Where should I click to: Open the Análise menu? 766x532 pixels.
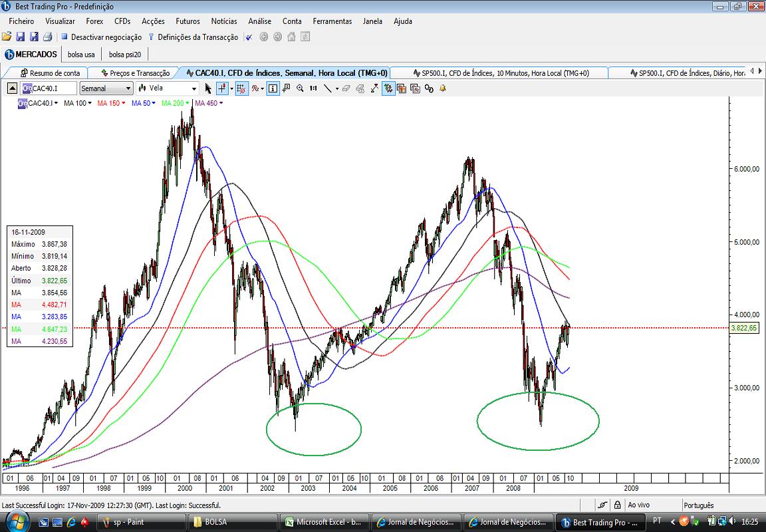pyautogui.click(x=259, y=21)
